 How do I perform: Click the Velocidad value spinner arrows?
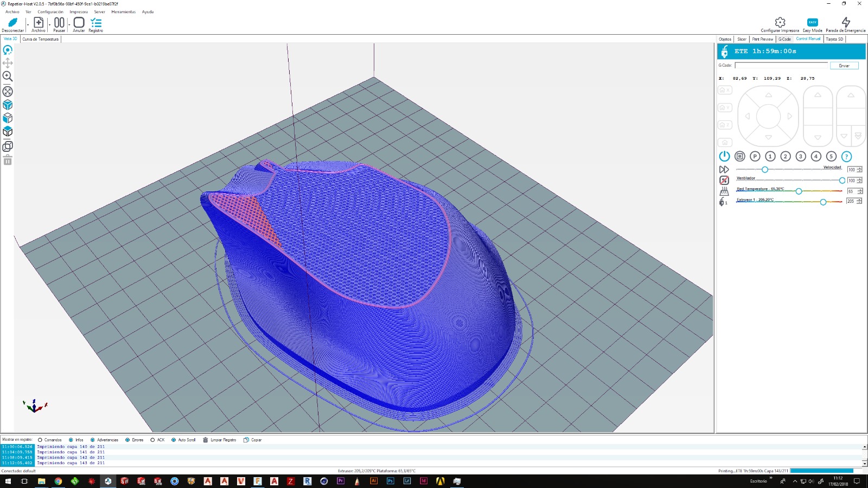click(x=859, y=170)
